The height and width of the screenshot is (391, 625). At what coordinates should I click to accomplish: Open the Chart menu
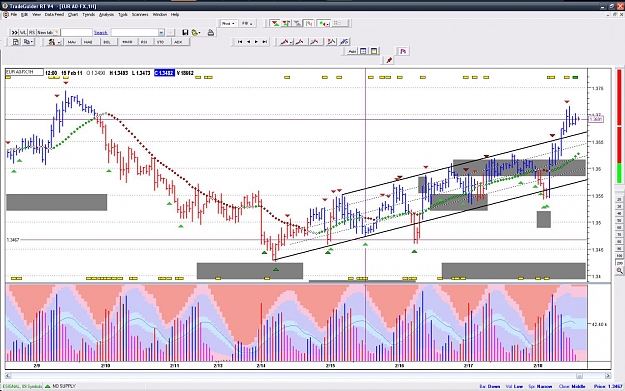pyautogui.click(x=73, y=14)
